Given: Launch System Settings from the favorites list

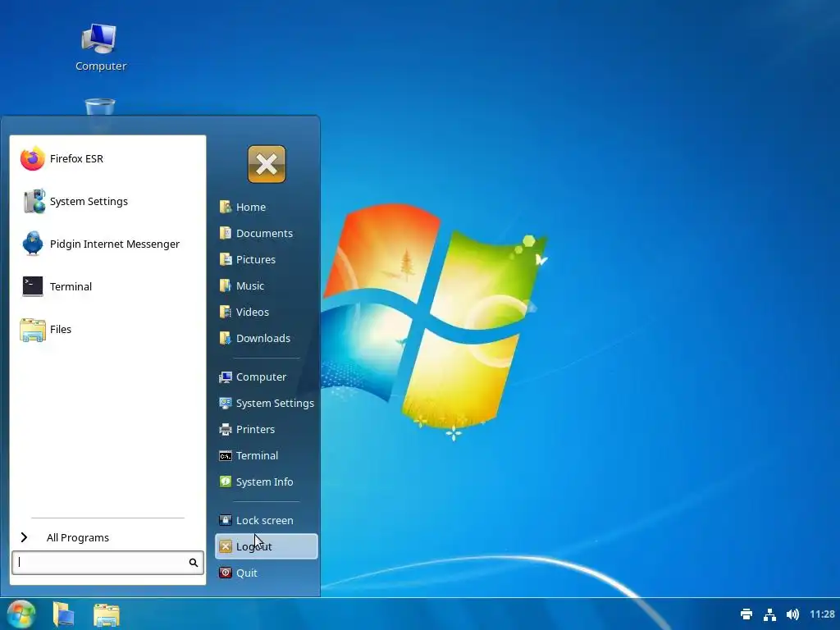Looking at the screenshot, I should [107, 202].
